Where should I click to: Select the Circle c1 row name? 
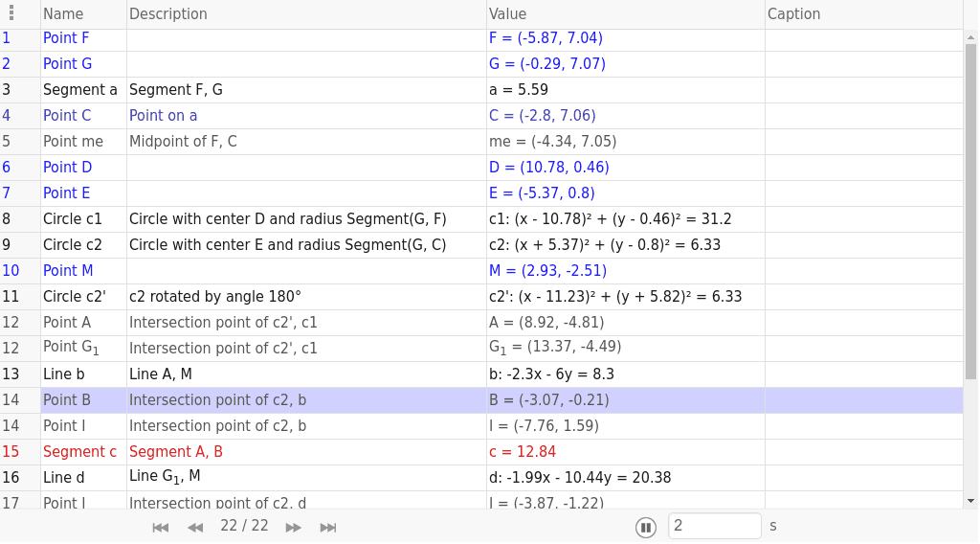(x=73, y=219)
